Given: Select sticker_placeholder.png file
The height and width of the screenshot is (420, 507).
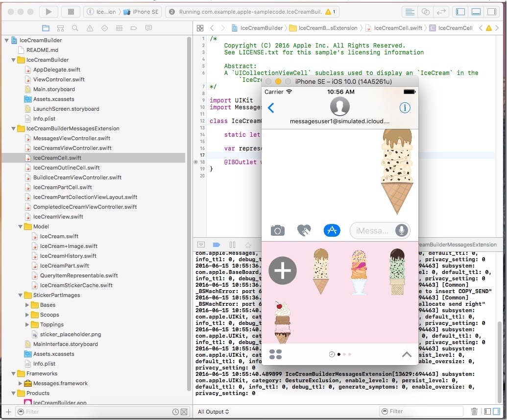Looking at the screenshot, I should click(70, 335).
